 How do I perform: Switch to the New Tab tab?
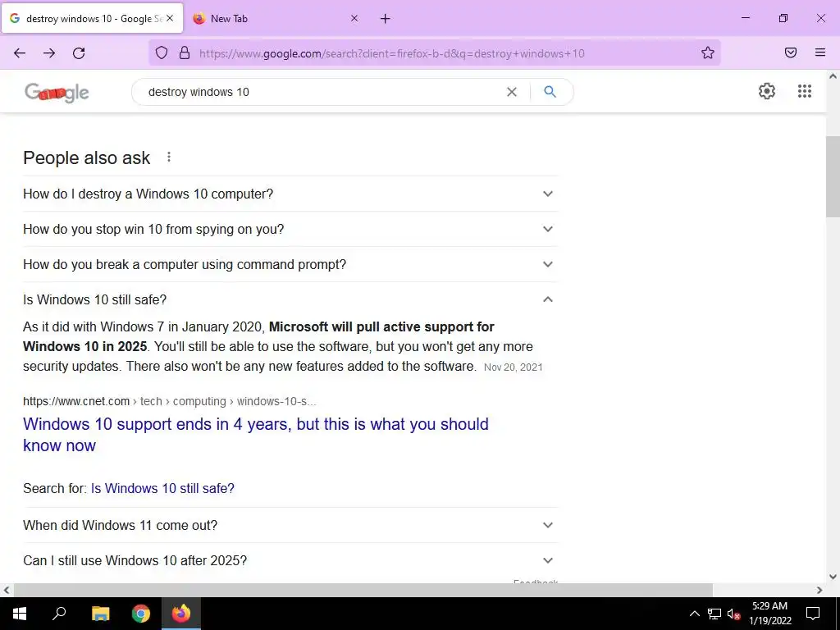pyautogui.click(x=275, y=18)
